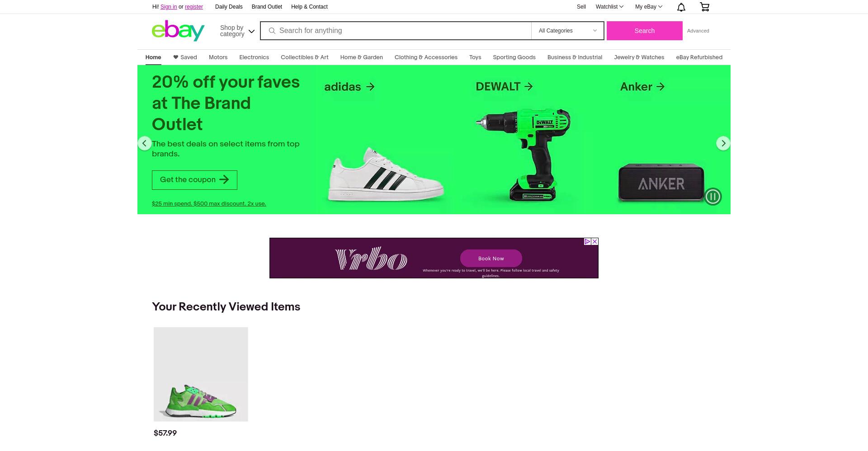Open the Electronics category tab
The image size is (868, 451).
254,57
